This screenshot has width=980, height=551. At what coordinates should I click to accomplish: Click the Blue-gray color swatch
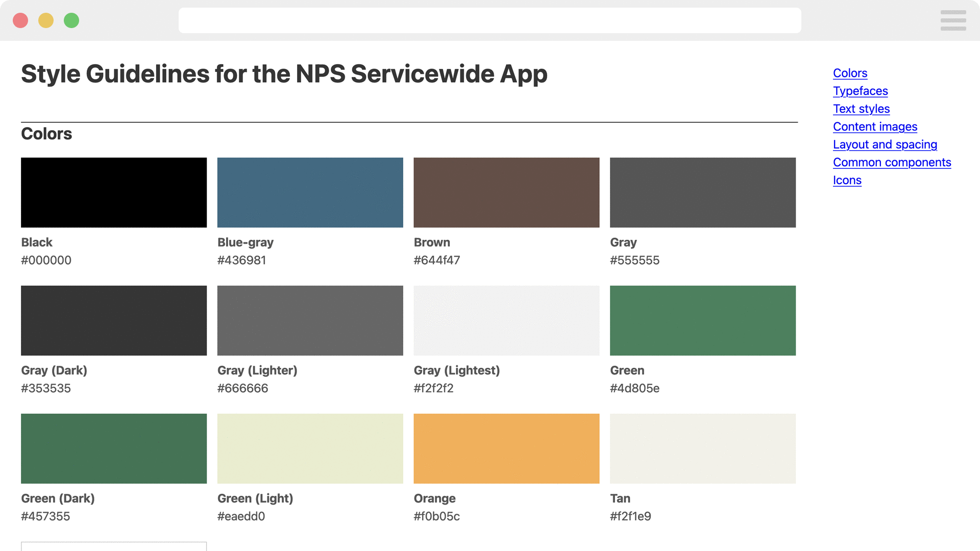click(310, 192)
